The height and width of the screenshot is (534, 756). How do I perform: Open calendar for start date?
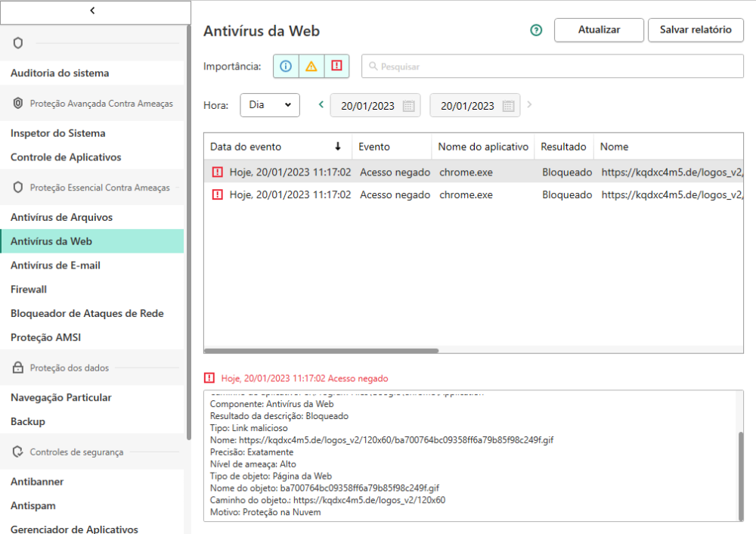(x=408, y=106)
